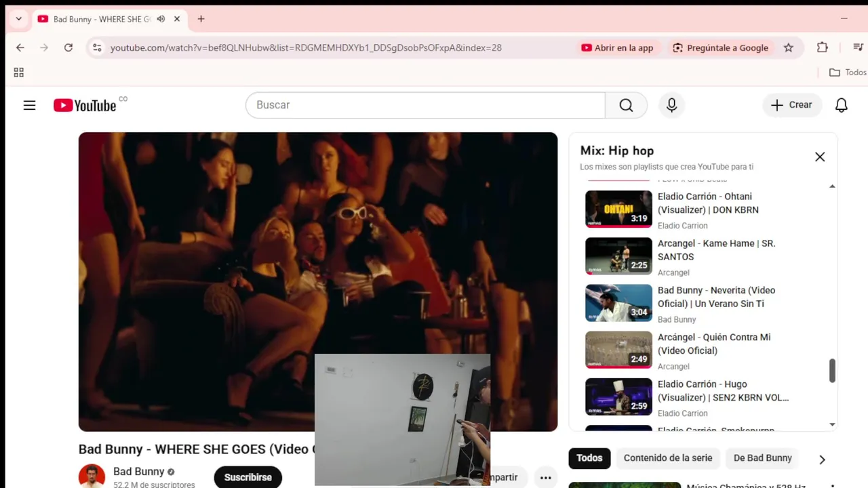
Task: Play Arcángel - Quién Contra Mi thumbnail
Action: tap(618, 350)
